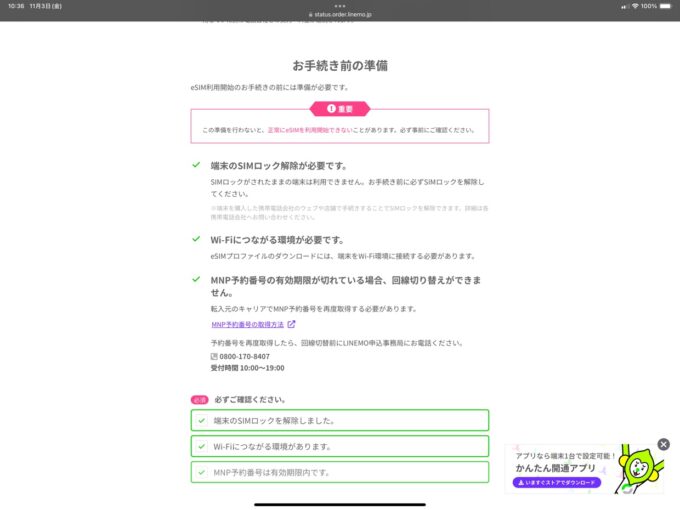This screenshot has height=510, width=680.
Task: Tick MNP予約番号は有効期限内です checkbox
Action: coord(201,471)
